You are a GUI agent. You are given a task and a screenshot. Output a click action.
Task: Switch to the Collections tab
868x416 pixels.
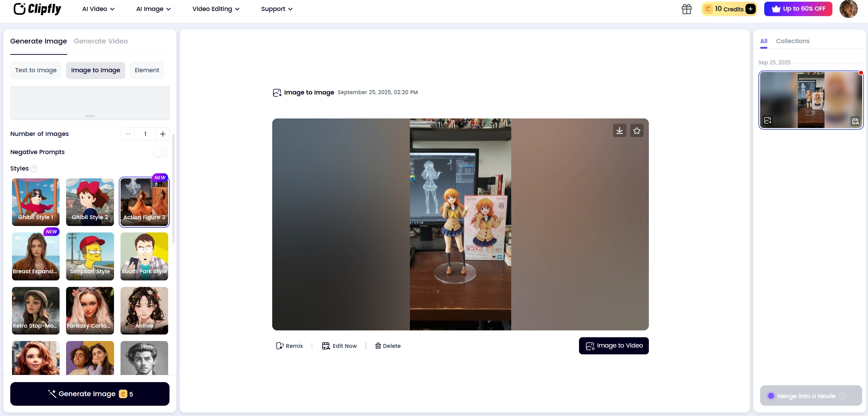tap(793, 41)
